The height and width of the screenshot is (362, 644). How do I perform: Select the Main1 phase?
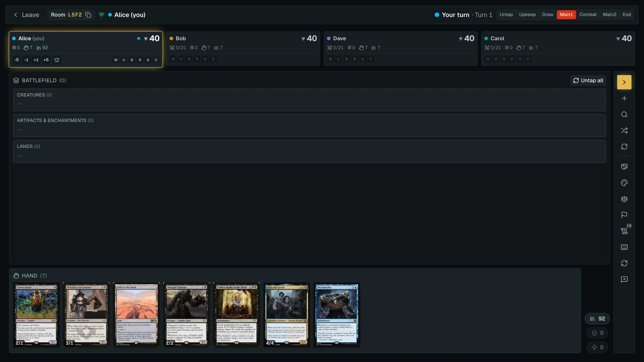[x=566, y=14]
